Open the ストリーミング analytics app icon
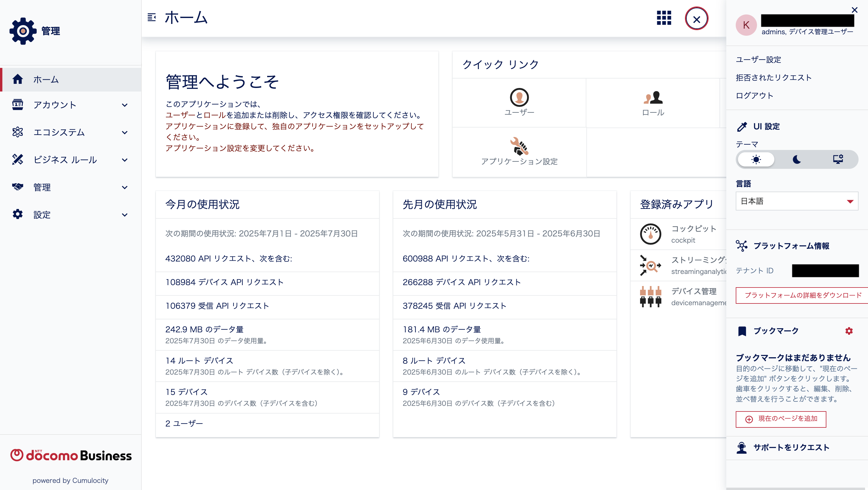 [650, 265]
